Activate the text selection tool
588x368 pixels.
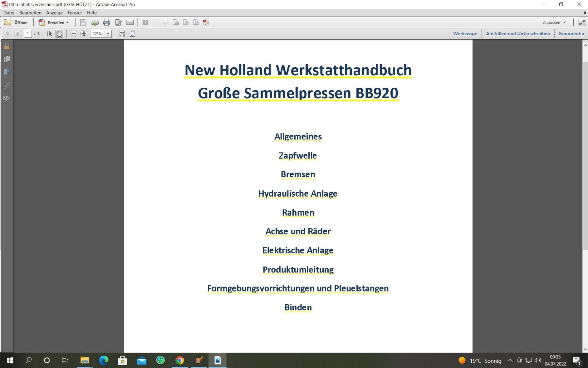tap(49, 34)
